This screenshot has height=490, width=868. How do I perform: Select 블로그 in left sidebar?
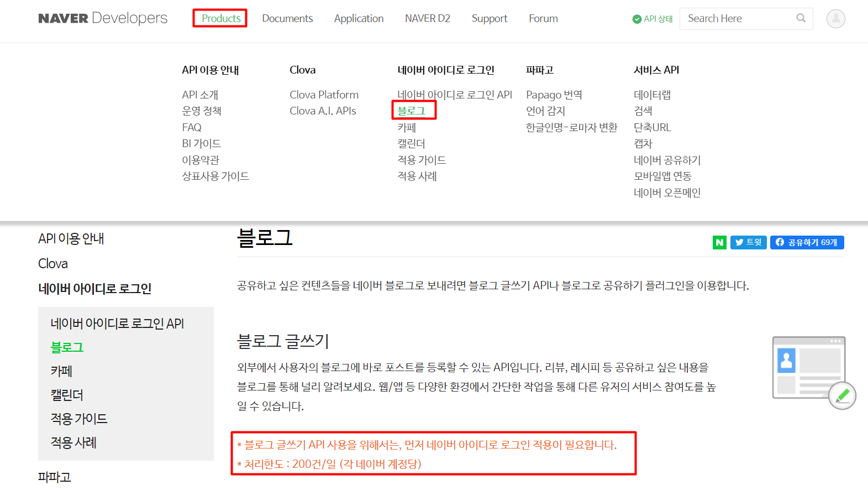click(x=67, y=347)
